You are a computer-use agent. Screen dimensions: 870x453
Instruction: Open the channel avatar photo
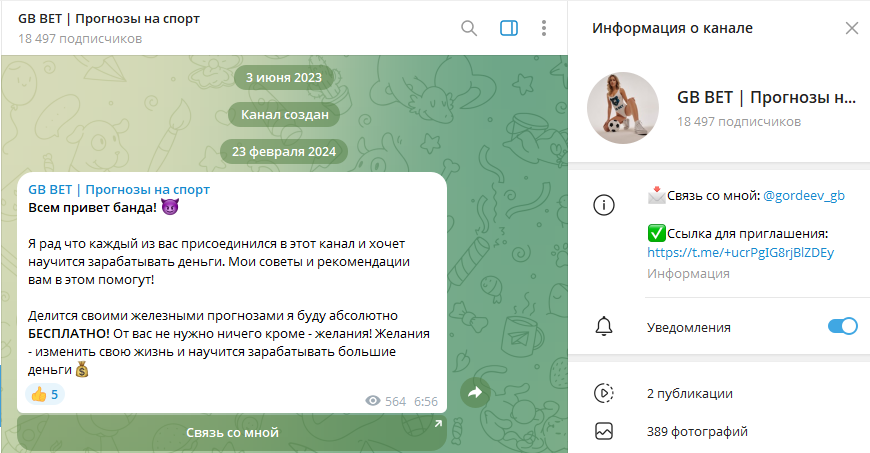(x=623, y=108)
